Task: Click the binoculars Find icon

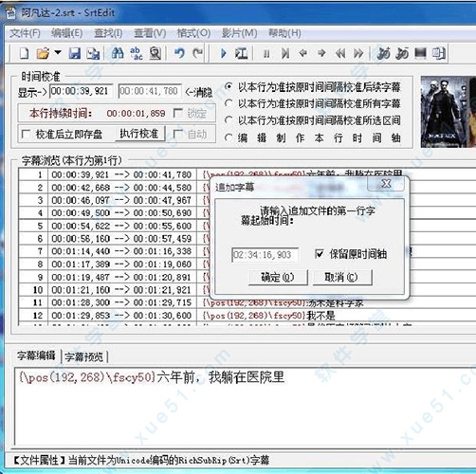Action: pyautogui.click(x=118, y=53)
